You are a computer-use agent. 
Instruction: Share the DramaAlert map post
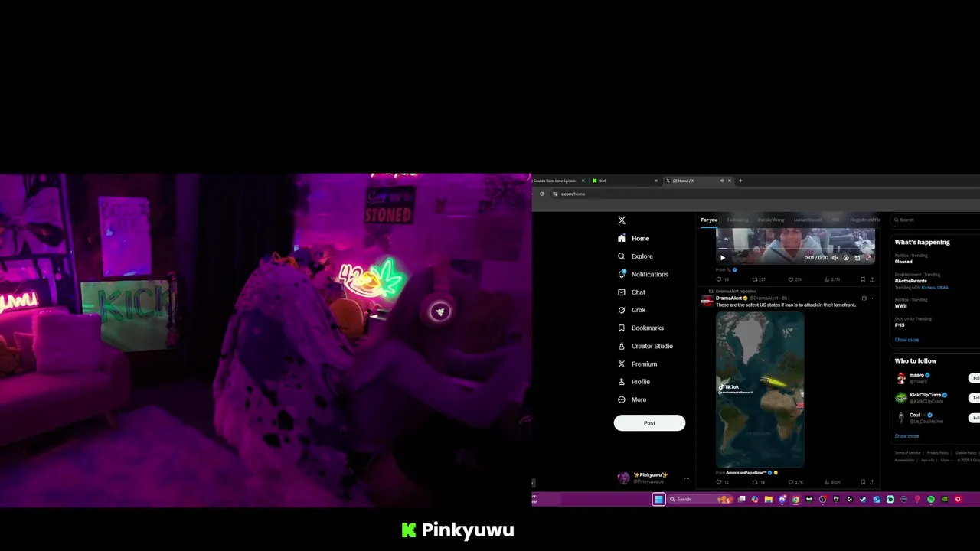(x=872, y=482)
